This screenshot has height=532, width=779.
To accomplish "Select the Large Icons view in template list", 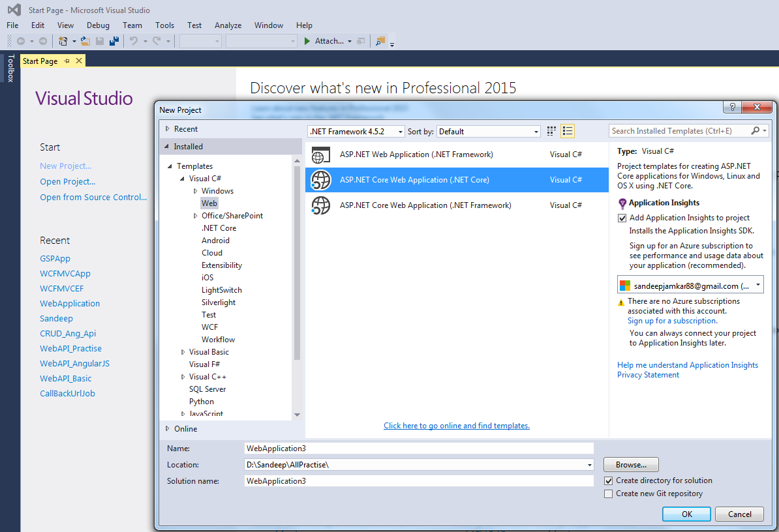I will (551, 130).
